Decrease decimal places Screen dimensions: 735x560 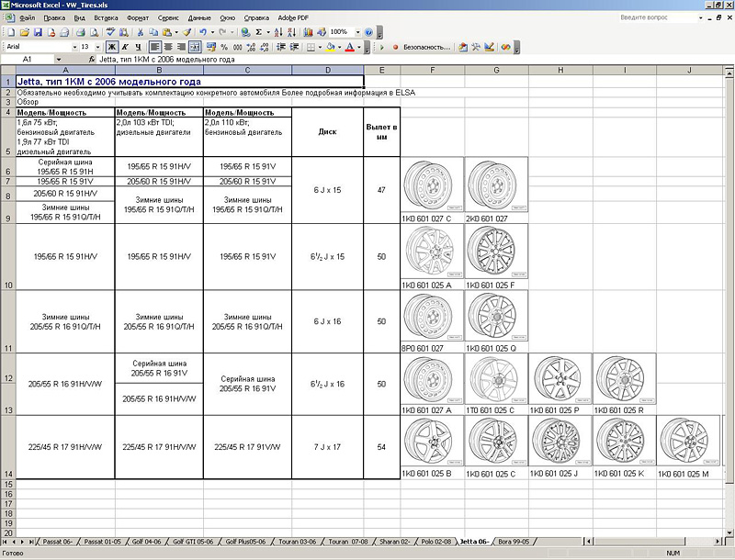pyautogui.click(x=265, y=47)
